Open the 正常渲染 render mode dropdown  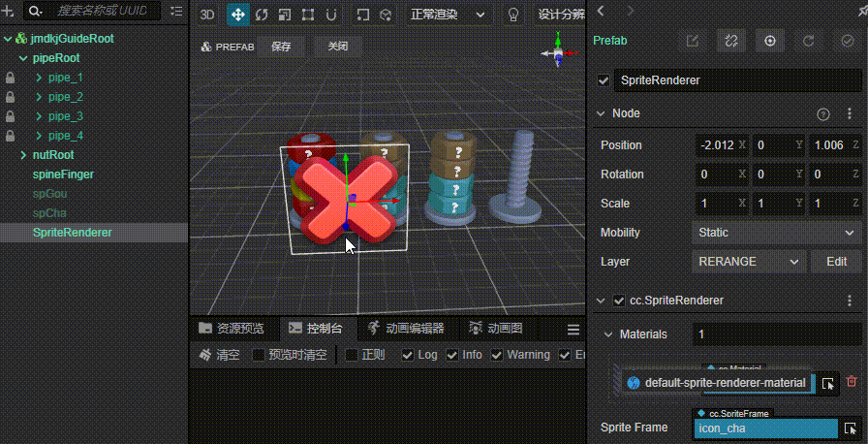pos(448,15)
